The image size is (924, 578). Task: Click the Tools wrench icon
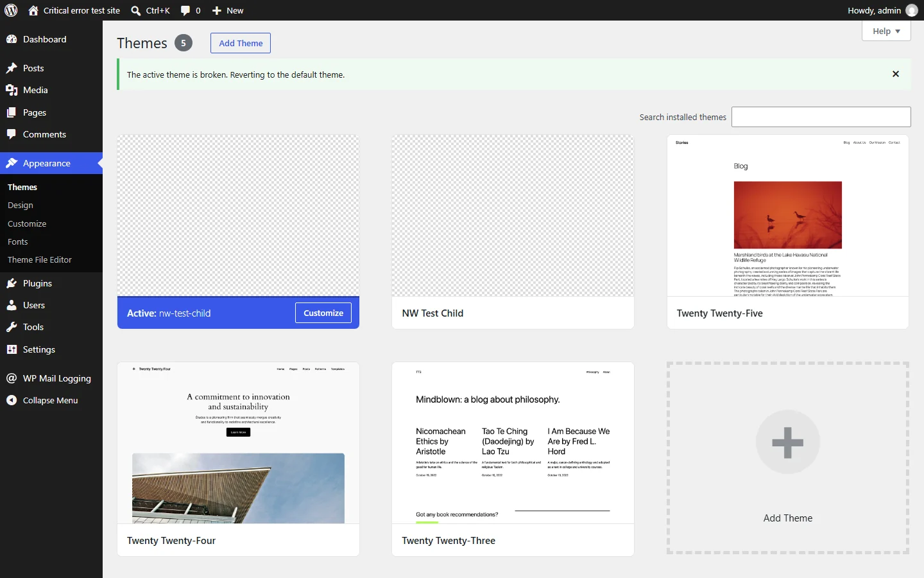12,327
